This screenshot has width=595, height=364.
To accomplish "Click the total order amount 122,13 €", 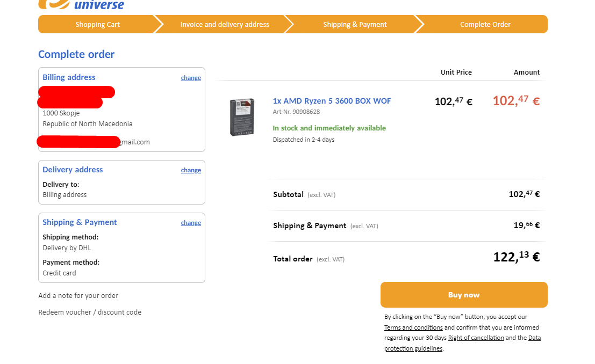I will point(516,257).
